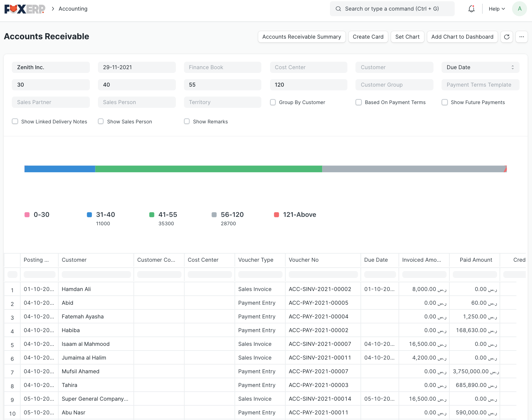
Task: Click the Paid Amount column header
Action: (x=475, y=260)
